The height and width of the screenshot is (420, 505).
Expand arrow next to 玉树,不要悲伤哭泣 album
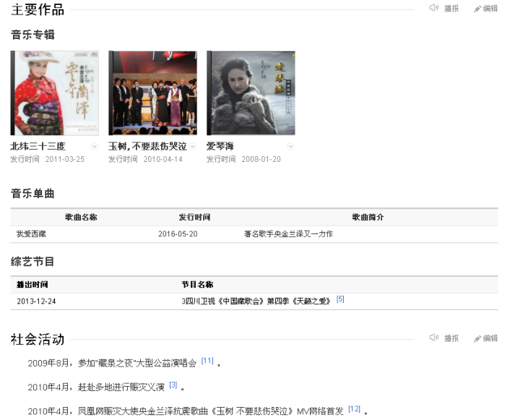coord(192,146)
